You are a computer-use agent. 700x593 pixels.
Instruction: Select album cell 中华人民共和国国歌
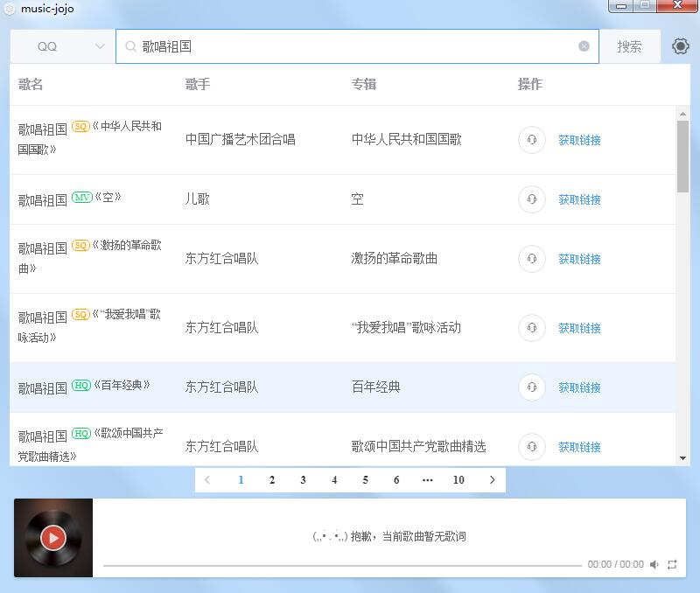pyautogui.click(x=406, y=139)
